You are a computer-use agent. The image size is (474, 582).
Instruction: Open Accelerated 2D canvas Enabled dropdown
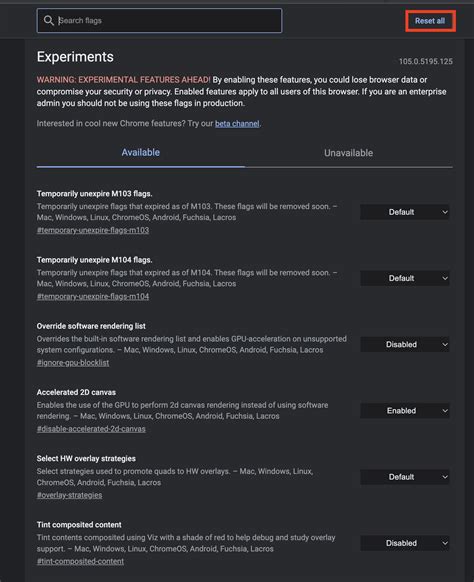pyautogui.click(x=405, y=411)
